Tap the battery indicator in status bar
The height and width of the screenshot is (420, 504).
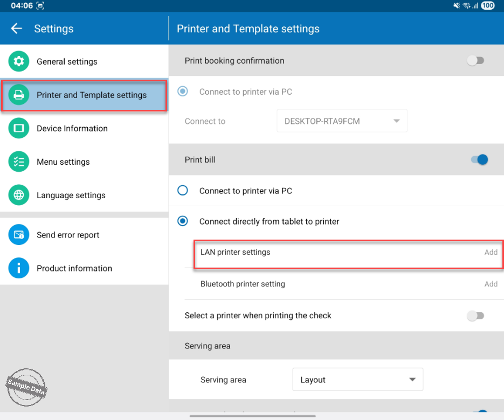click(x=488, y=5)
